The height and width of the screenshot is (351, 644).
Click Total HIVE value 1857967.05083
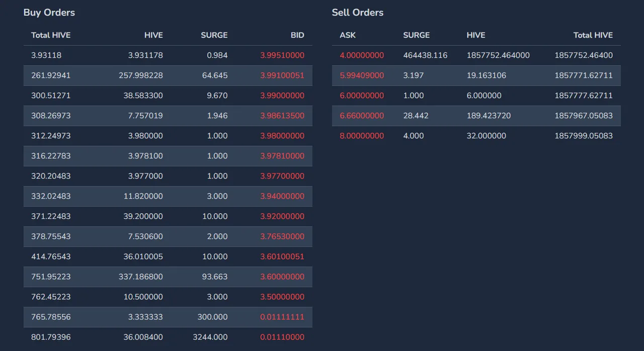(x=584, y=116)
